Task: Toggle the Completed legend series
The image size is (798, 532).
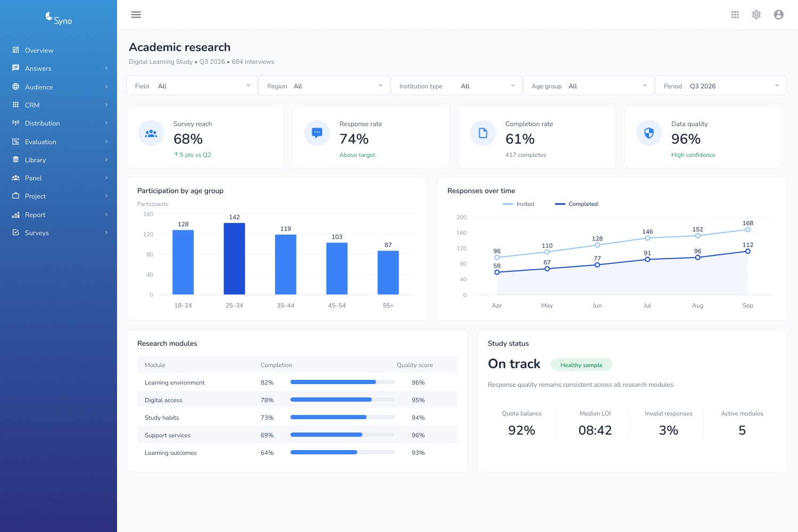Action: (x=576, y=204)
